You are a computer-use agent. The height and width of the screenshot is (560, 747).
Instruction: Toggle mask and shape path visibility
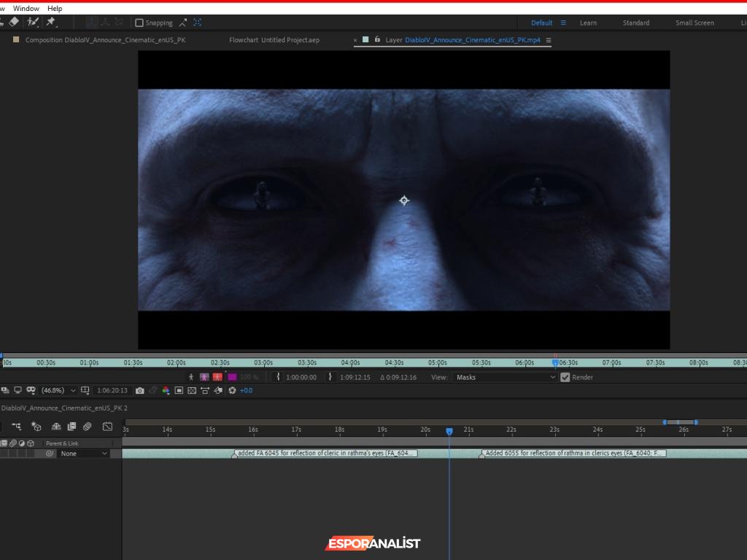tap(31, 390)
